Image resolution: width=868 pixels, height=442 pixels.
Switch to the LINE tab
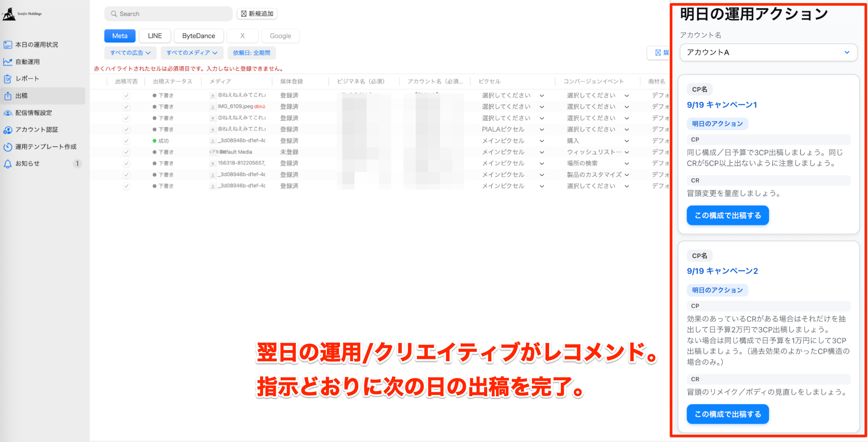(154, 35)
